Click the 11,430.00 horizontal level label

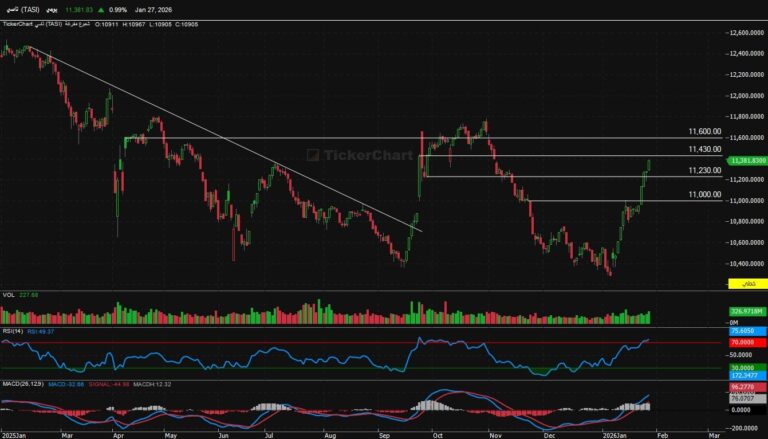[x=705, y=149]
